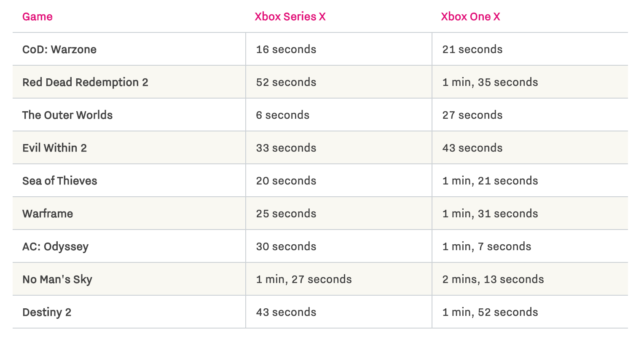Select the AC: Odyssey cell
The width and height of the screenshot is (644, 342).
[55, 247]
